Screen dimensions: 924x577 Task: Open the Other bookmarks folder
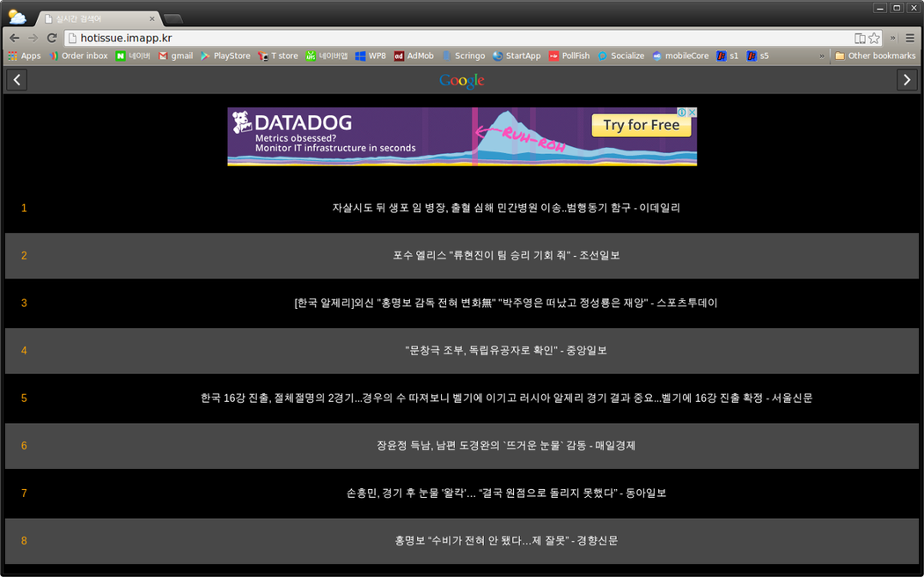[876, 55]
